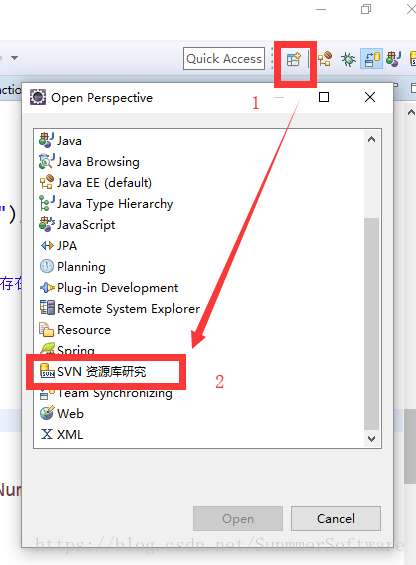Maximize the Open Perspective dialog
The width and height of the screenshot is (416, 565).
[324, 97]
